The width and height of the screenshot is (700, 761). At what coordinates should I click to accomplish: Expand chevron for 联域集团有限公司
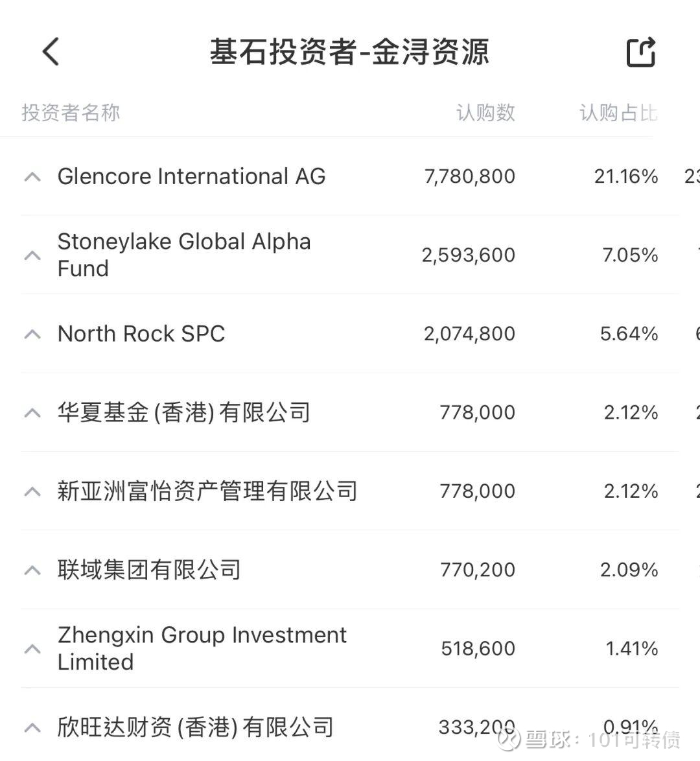coord(32,570)
